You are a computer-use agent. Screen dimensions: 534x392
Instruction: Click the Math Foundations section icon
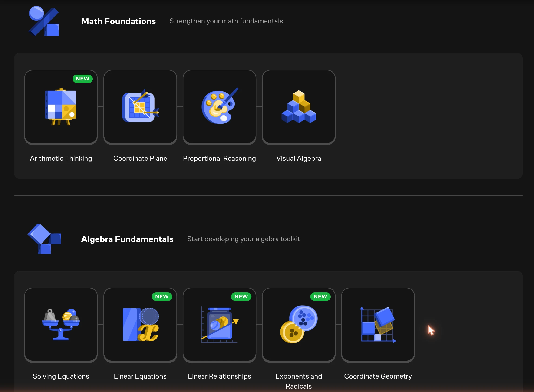click(x=44, y=21)
